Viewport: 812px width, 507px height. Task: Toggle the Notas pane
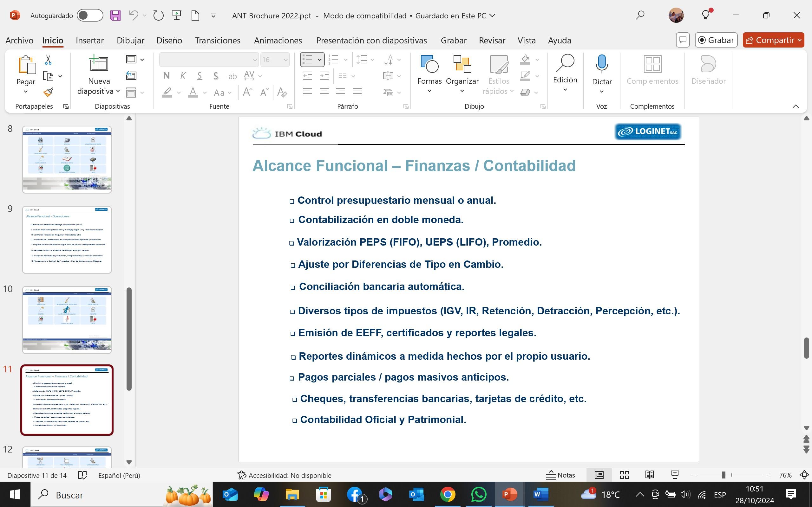coord(560,475)
